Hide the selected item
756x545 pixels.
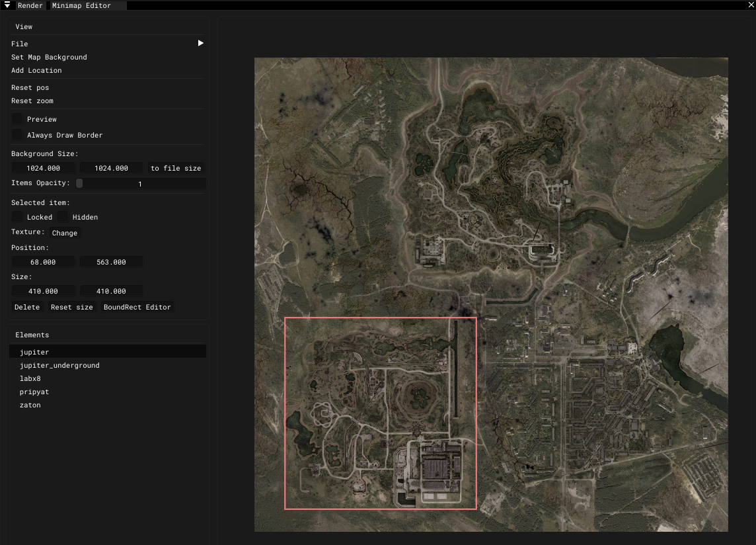(63, 216)
